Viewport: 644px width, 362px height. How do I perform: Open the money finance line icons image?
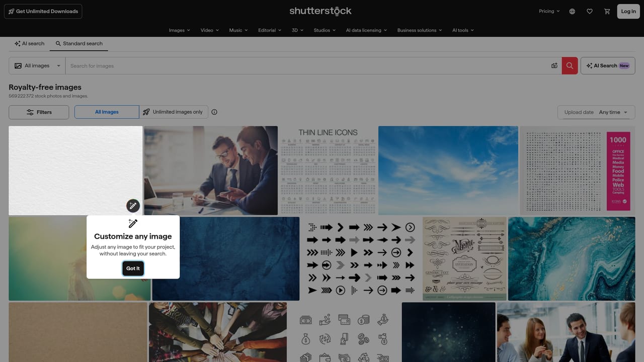coord(345,332)
